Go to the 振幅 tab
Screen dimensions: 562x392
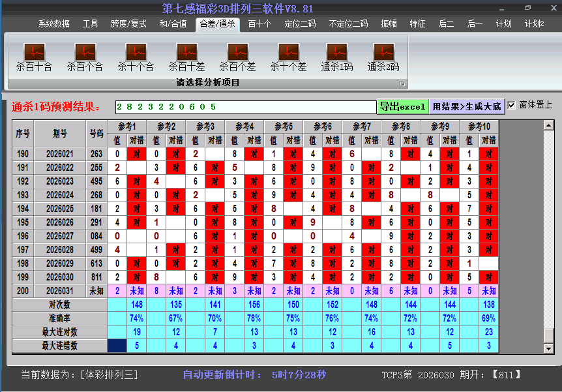(389, 23)
